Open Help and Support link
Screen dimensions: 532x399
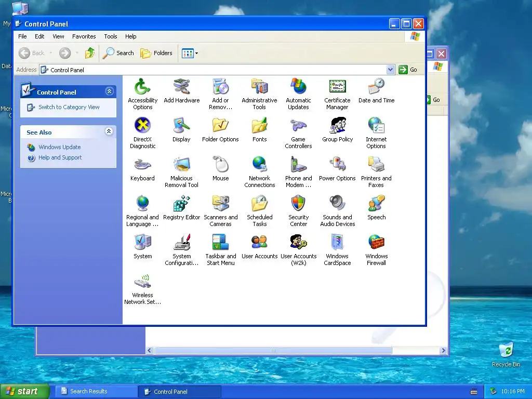[x=60, y=157]
